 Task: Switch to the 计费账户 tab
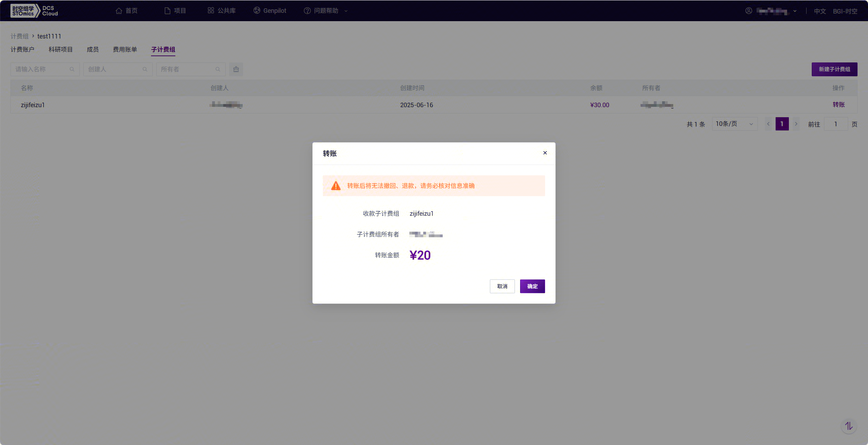pyautogui.click(x=22, y=50)
